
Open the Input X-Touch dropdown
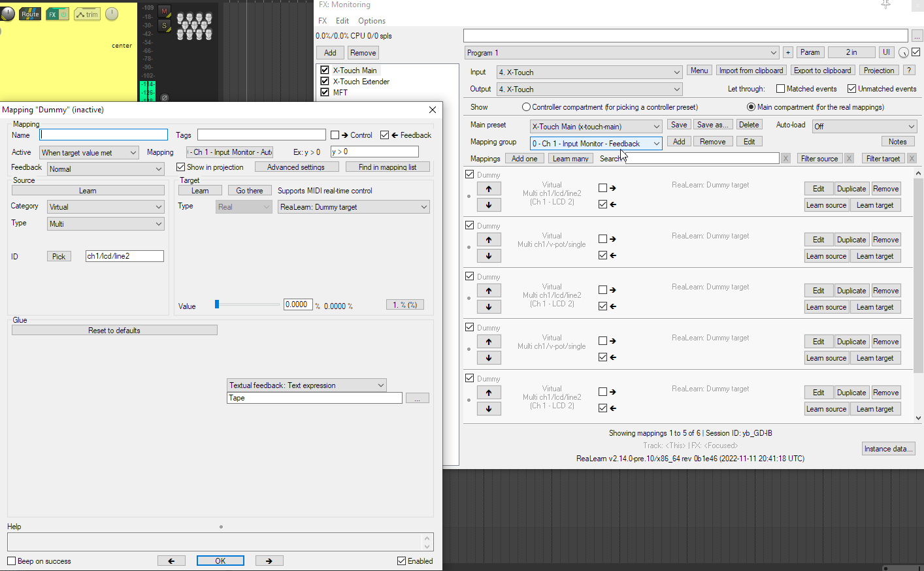click(589, 72)
